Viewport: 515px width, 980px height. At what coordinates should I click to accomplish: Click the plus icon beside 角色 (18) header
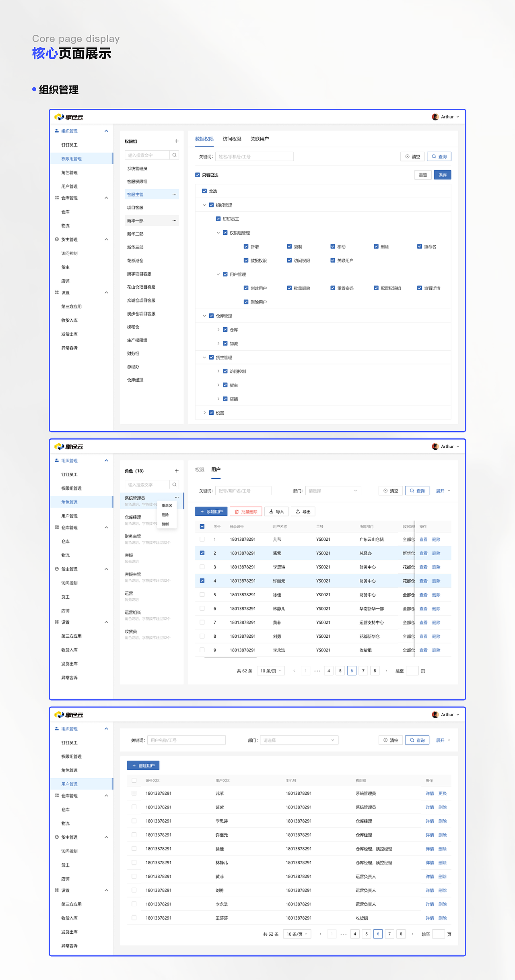point(177,471)
